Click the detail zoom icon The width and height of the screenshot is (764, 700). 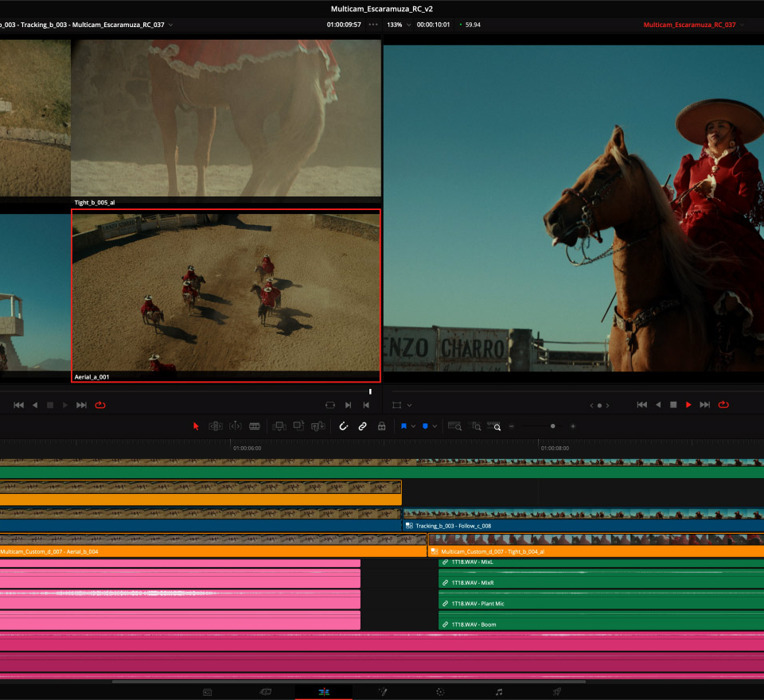[x=474, y=426]
